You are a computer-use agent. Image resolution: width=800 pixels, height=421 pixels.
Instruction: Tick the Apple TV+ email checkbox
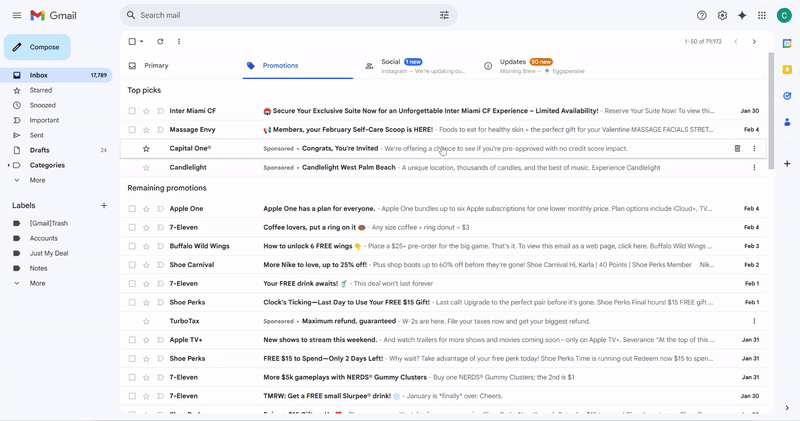click(x=132, y=340)
